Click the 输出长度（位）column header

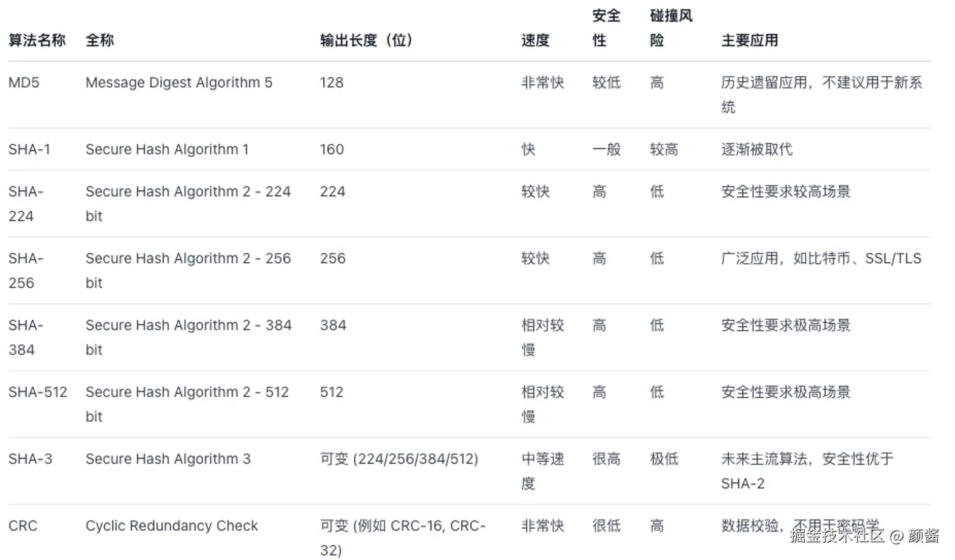366,41
